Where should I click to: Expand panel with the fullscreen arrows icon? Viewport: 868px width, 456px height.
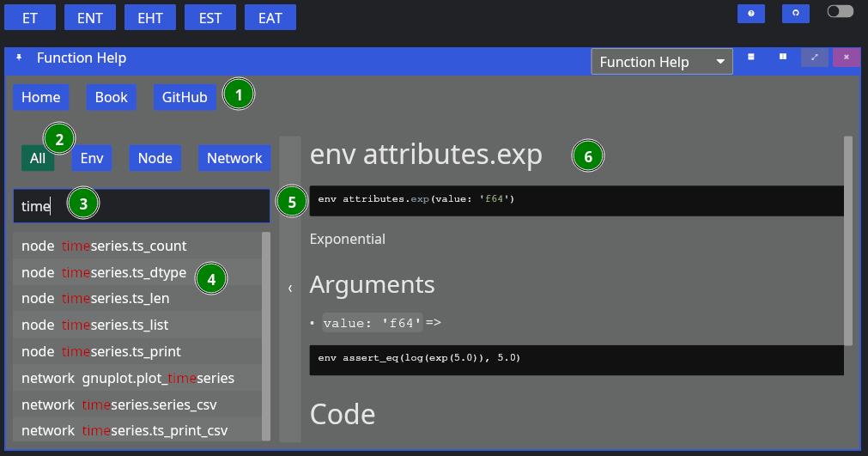click(815, 58)
